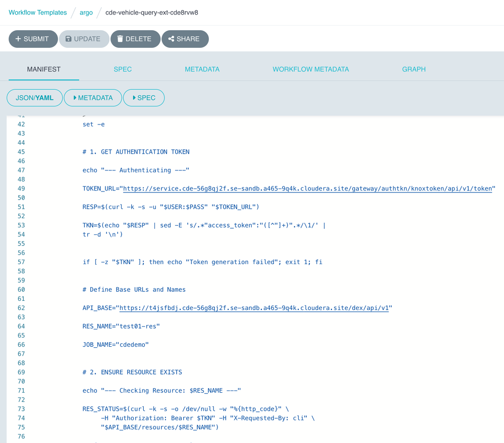Open the argo namespace breadcrumb
The image size is (504, 443).
coord(86,13)
